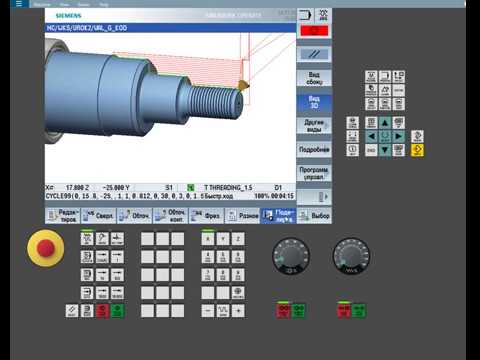This screenshot has height=360, width=480.
Task: Open the hamburger menu at top left
Action: [19, 4]
